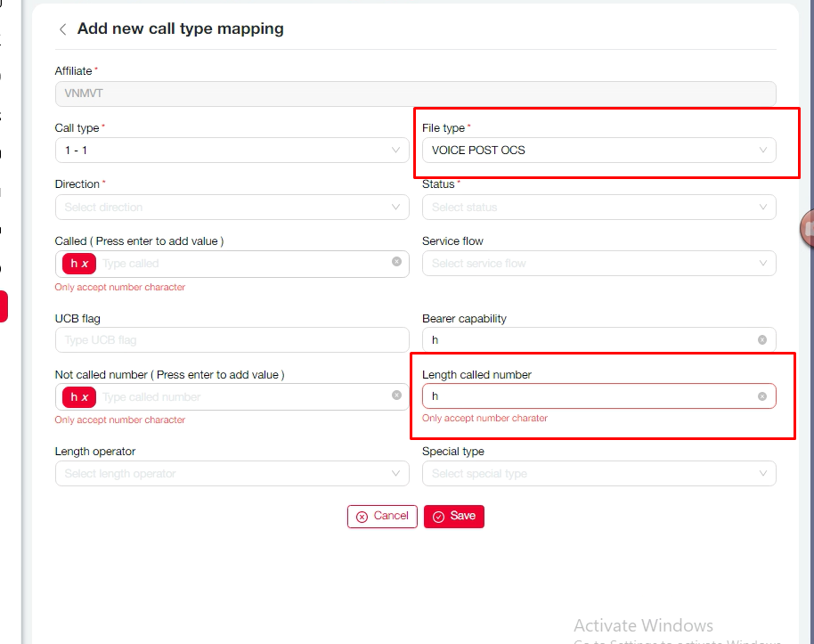Clear the Called field with its clear icon
Screen dimensions: 814x644
click(396, 262)
